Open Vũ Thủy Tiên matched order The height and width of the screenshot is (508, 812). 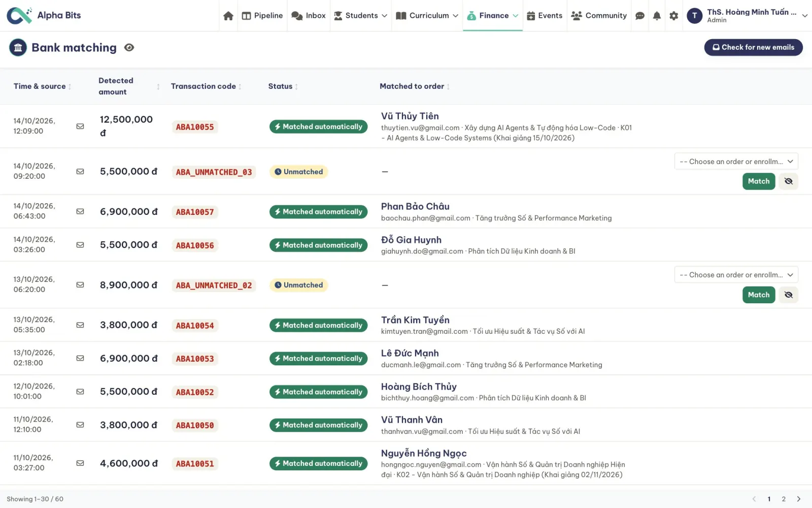coord(410,116)
